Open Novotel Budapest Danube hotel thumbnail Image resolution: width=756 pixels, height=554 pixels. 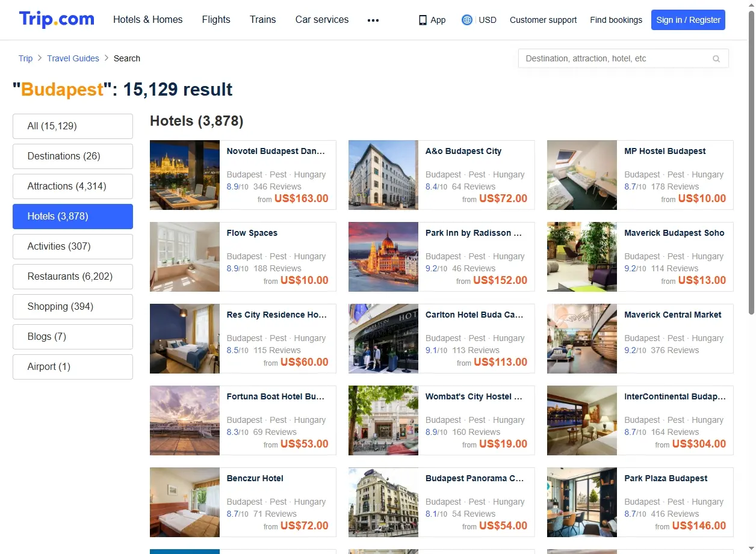[x=185, y=175]
